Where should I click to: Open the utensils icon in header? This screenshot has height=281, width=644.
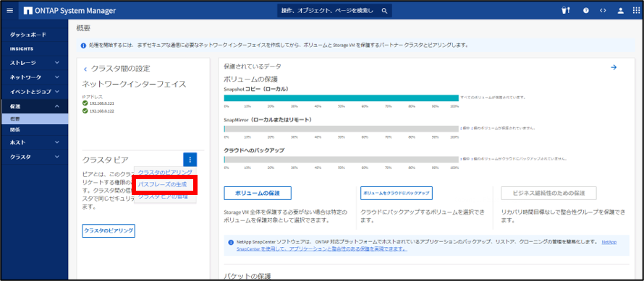pos(566,11)
